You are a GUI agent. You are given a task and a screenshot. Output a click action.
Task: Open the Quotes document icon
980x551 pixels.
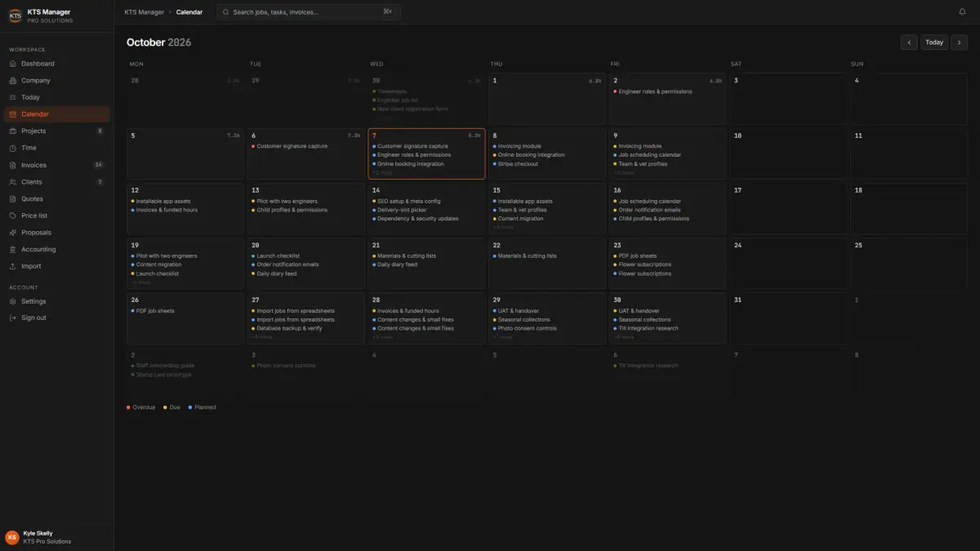13,199
